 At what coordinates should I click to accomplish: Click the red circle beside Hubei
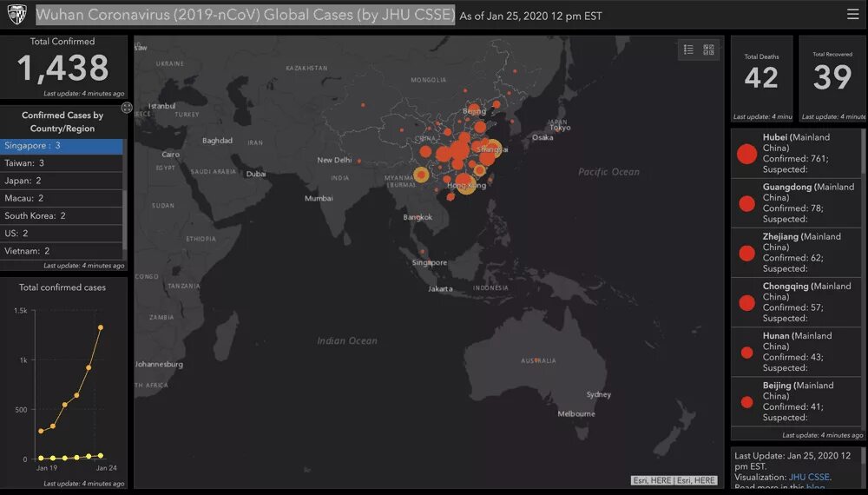[x=746, y=154]
